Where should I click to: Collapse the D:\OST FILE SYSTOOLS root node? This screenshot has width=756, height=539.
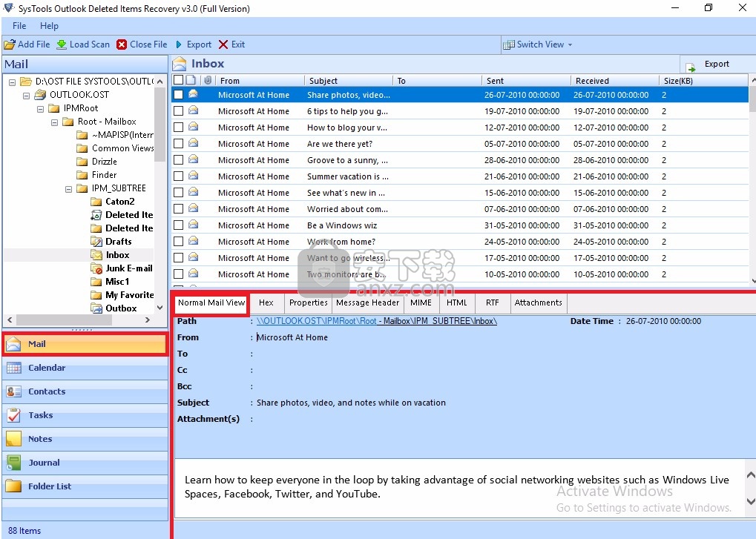[13, 82]
